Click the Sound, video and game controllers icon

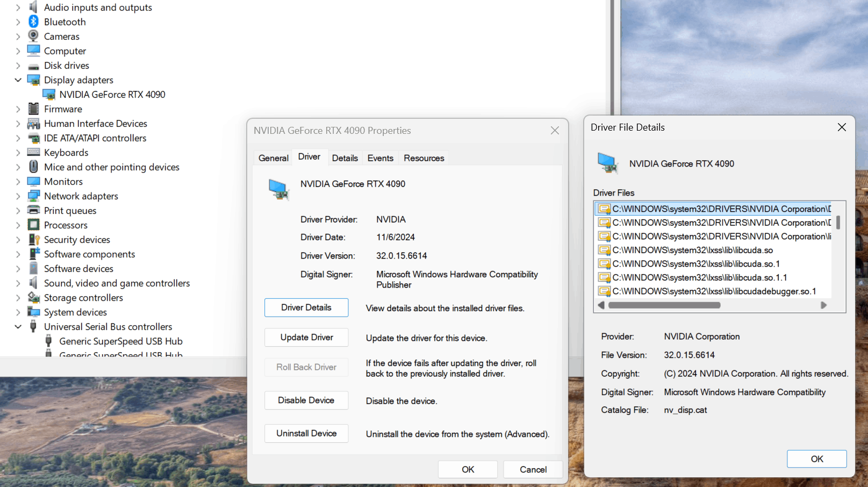click(33, 283)
